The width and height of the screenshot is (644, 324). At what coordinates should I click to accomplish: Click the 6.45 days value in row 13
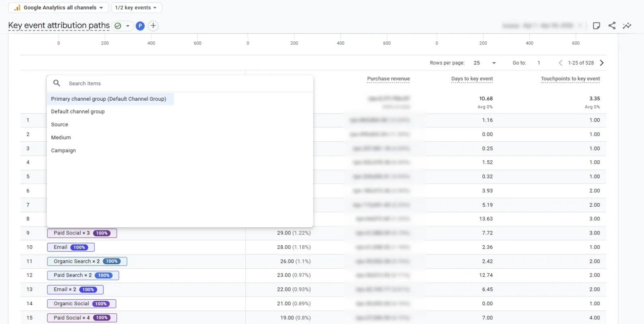[x=487, y=289]
